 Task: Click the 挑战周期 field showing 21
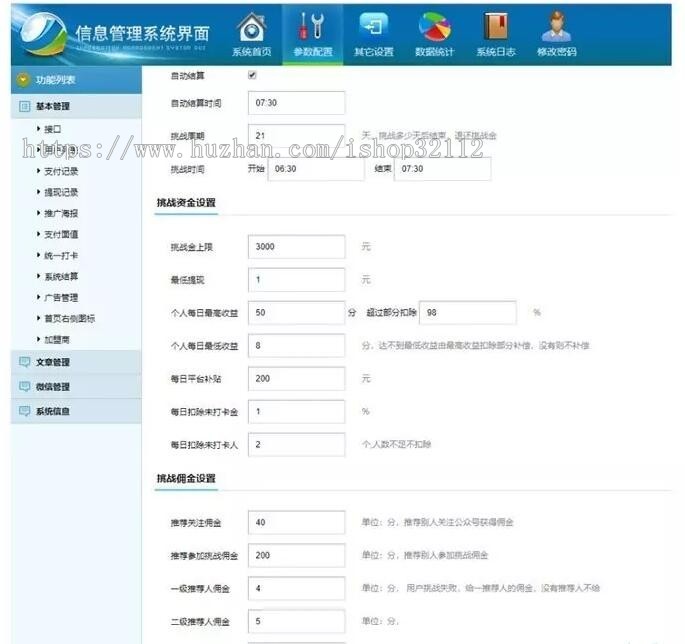[x=296, y=135]
